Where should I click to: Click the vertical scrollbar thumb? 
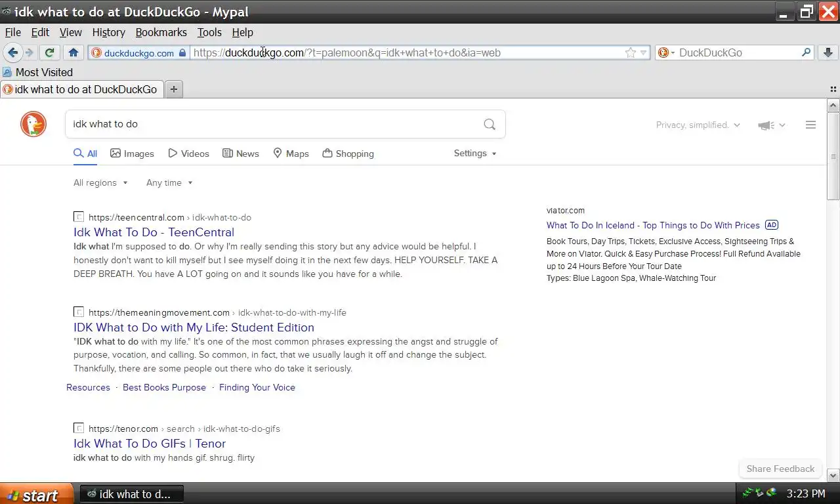(x=833, y=156)
